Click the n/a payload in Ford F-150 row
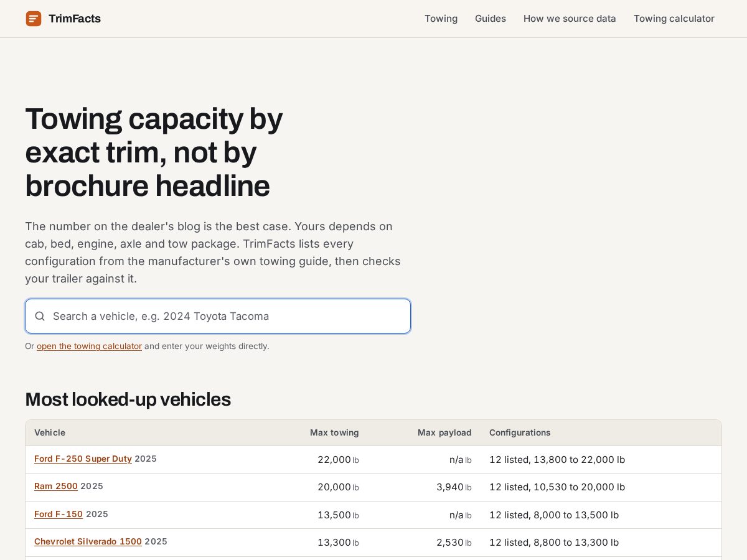747x560 pixels. click(461, 515)
